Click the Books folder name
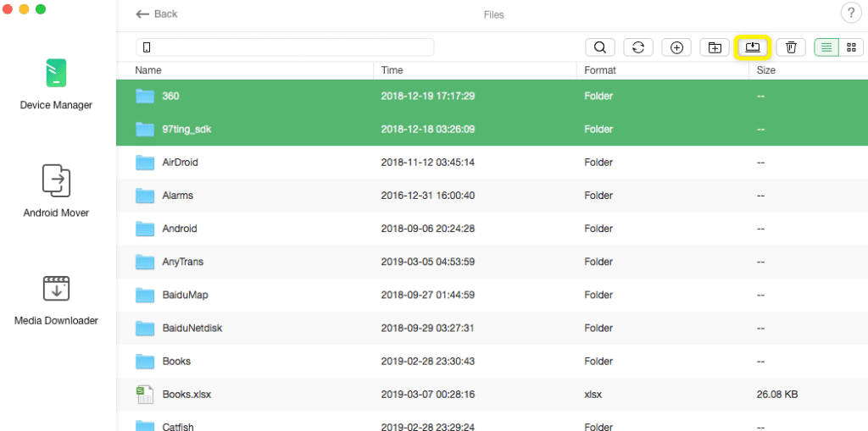The image size is (868, 431). pyautogui.click(x=176, y=362)
